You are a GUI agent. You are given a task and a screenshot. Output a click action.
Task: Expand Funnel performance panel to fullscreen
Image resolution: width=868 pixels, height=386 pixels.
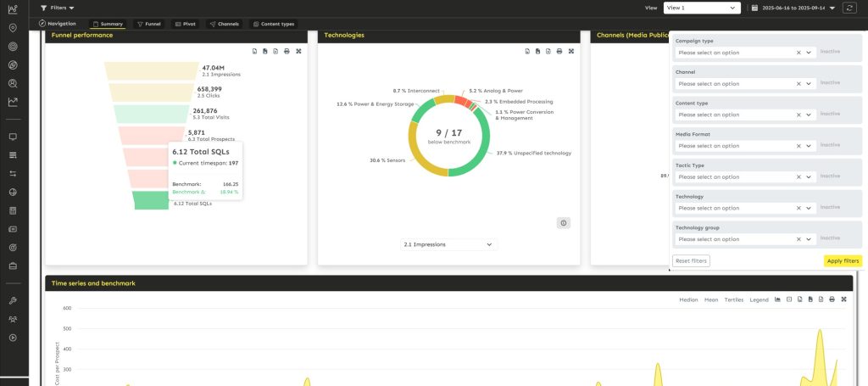coord(298,52)
